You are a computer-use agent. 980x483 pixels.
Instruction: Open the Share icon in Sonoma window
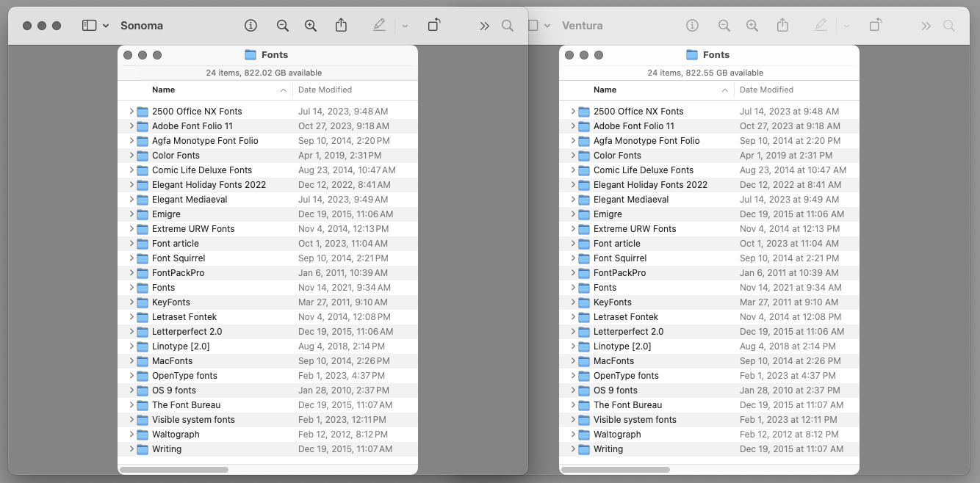pyautogui.click(x=341, y=25)
